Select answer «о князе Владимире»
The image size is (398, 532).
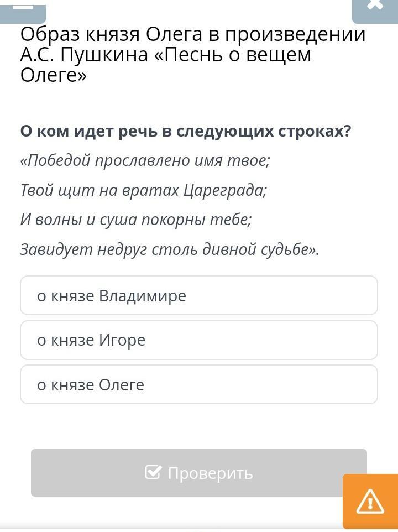[x=198, y=296]
